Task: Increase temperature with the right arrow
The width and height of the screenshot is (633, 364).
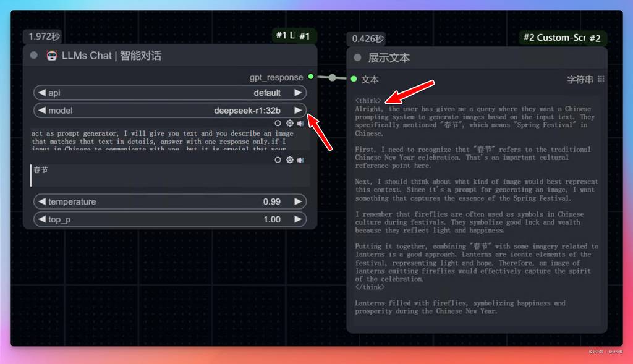Action: 298,201
